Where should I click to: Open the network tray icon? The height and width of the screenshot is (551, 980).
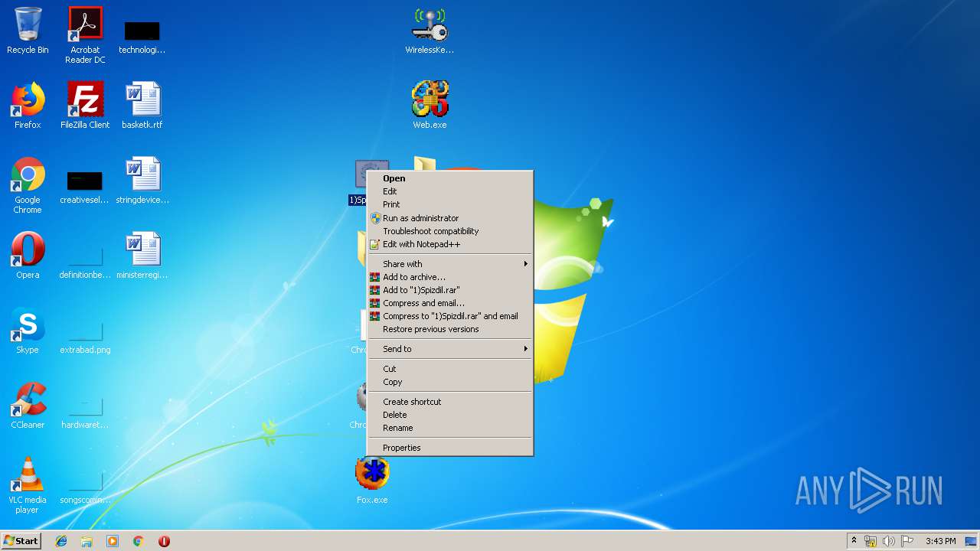point(871,541)
